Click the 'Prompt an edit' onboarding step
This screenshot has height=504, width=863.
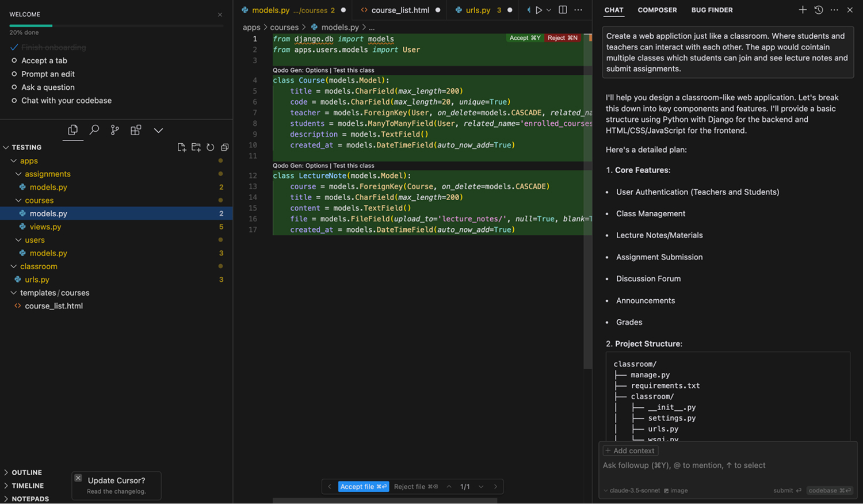point(48,74)
